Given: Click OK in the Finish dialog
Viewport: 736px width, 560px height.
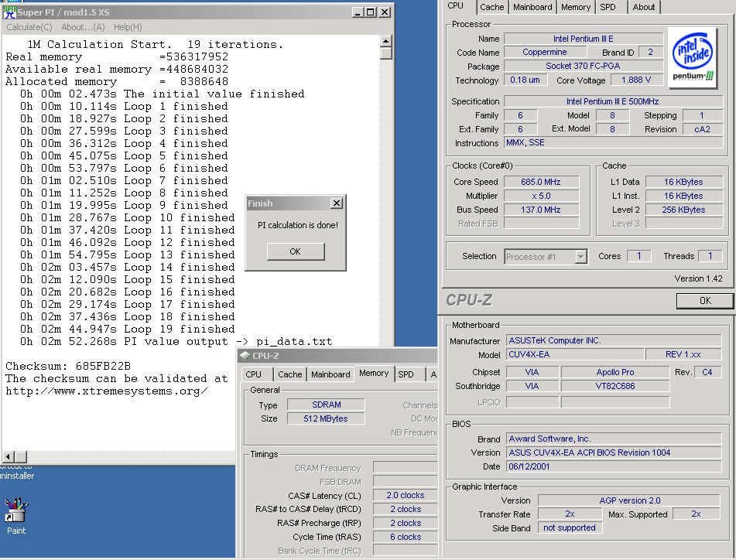Looking at the screenshot, I should [x=295, y=251].
